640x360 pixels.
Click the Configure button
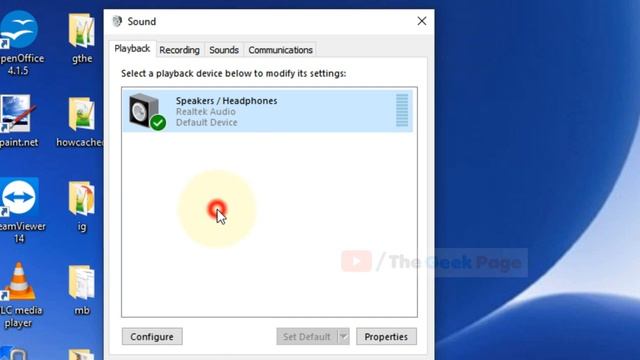tap(152, 336)
